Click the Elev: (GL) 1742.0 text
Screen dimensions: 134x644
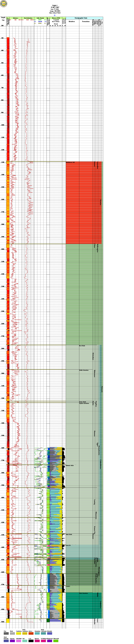[x=55, y=13]
